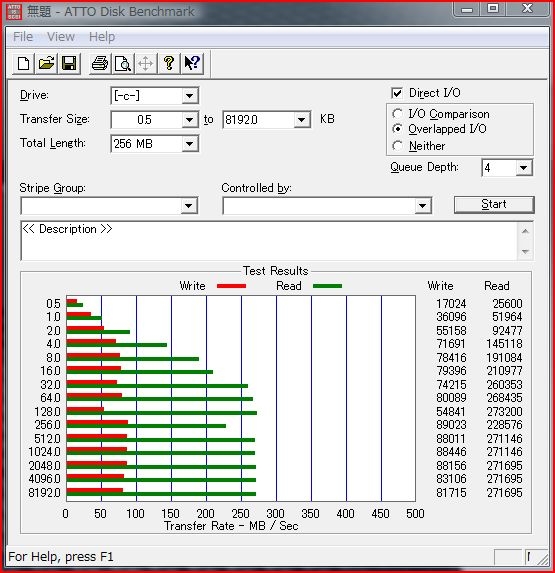
Task: Select the I/O Comparison radio button
Action: 398,114
